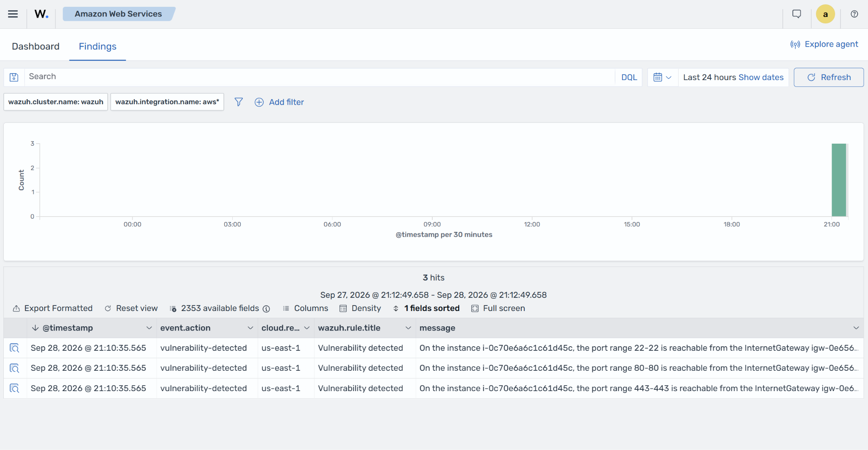Click the 'port range 443-443' message cell
Viewport: 868px width, 450px height.
click(x=639, y=388)
